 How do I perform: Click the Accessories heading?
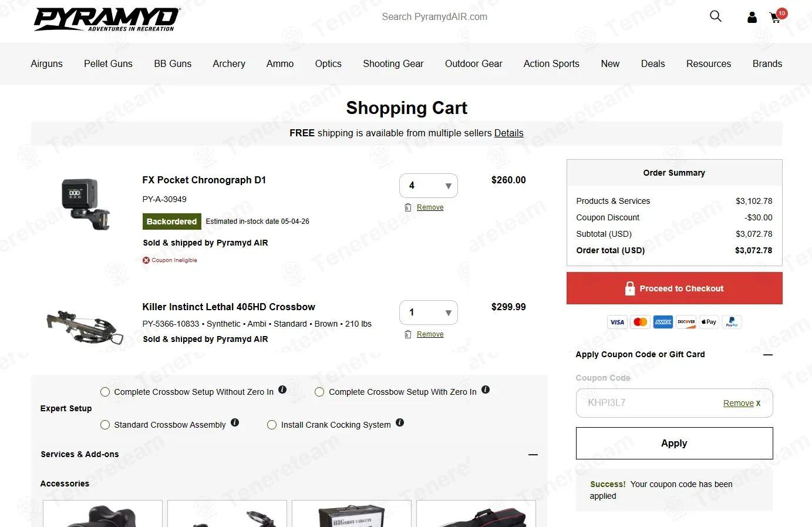click(65, 484)
